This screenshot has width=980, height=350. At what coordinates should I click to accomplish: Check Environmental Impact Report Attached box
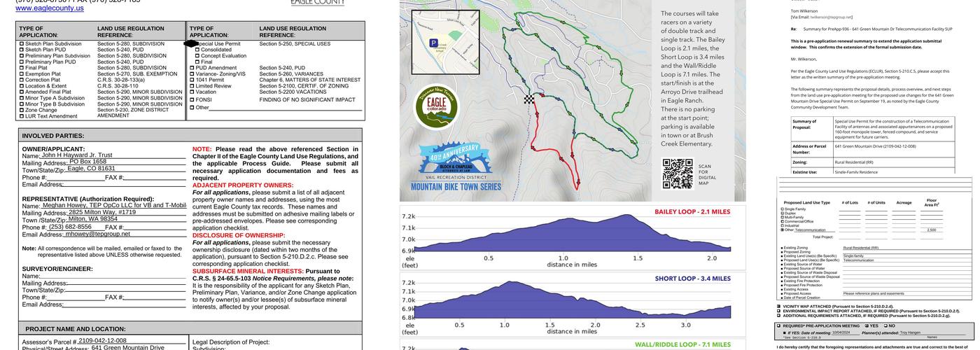(778, 310)
